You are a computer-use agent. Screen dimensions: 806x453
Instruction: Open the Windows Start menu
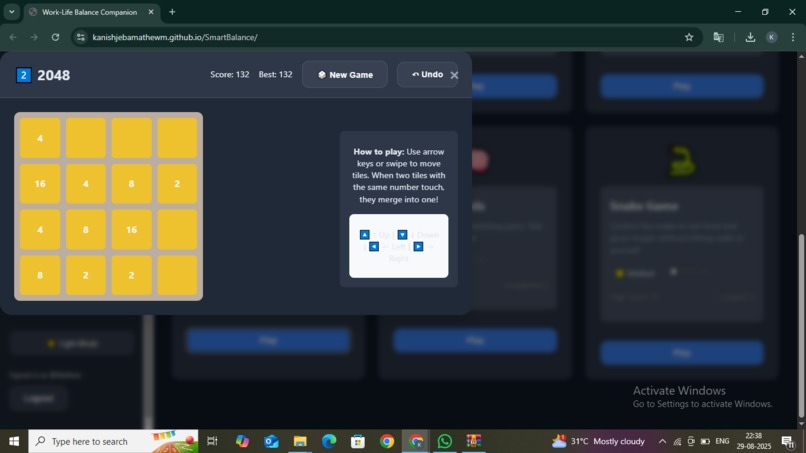[x=14, y=441]
